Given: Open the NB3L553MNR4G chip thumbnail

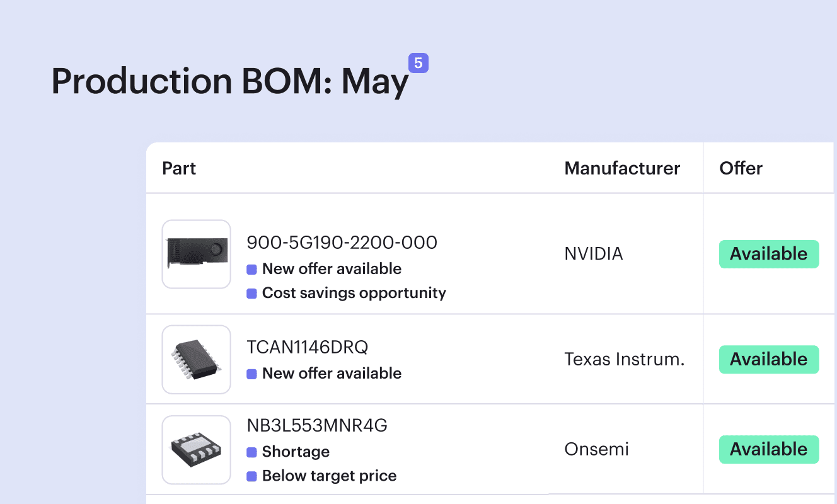Looking at the screenshot, I should [197, 450].
